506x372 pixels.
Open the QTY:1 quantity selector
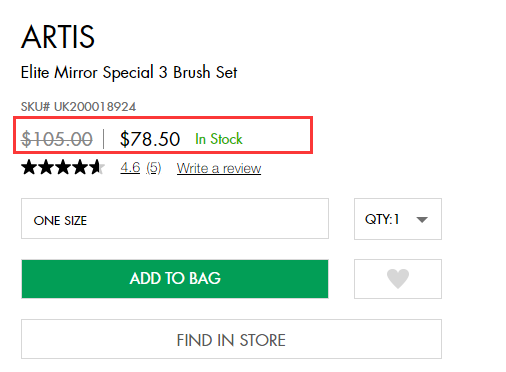point(398,219)
